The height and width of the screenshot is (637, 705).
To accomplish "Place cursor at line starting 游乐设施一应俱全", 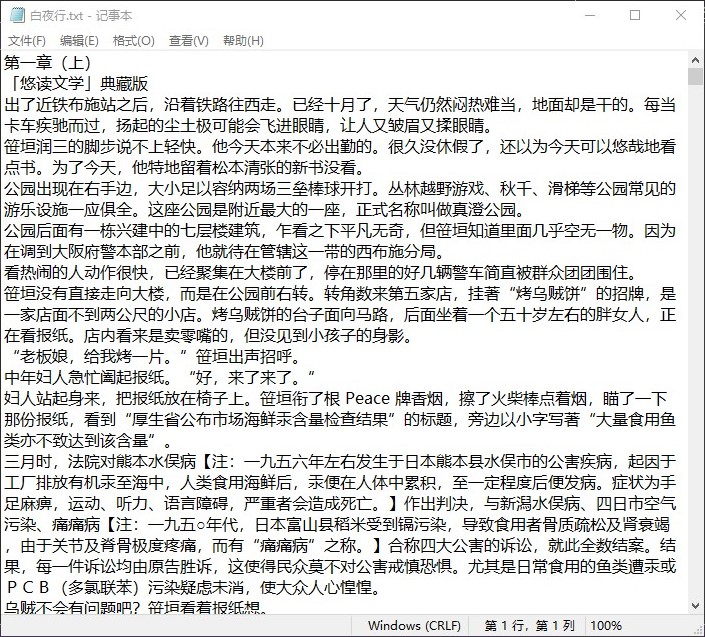I will [x=265, y=209].
